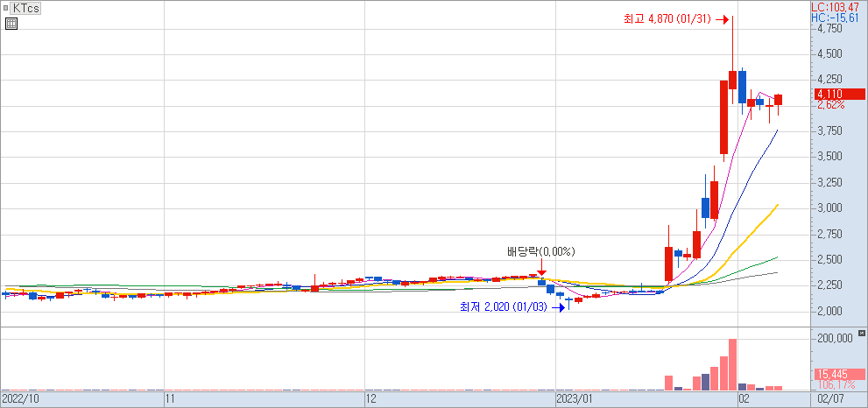Click the 4,750 price axis label
Screen dimensions: 868x408
click(x=828, y=28)
